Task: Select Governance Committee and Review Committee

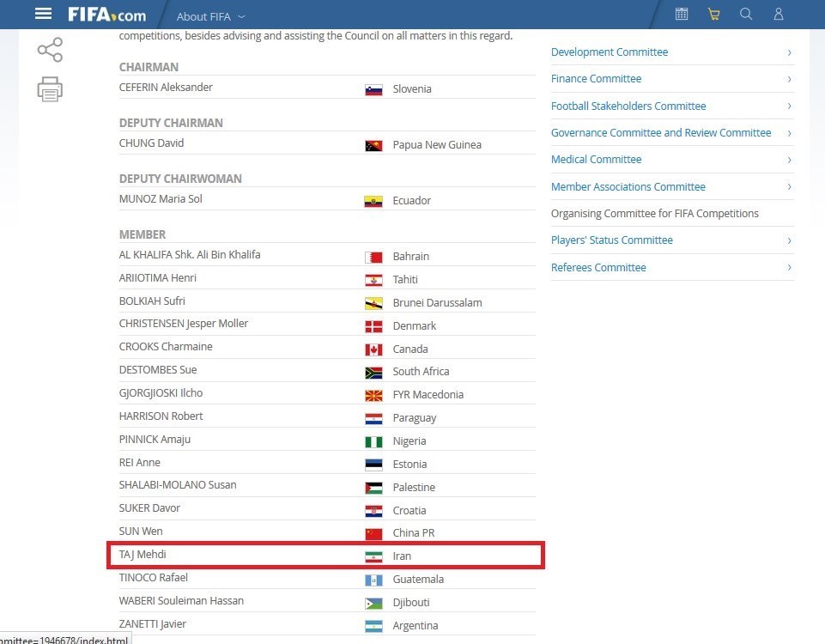Action: pos(661,133)
